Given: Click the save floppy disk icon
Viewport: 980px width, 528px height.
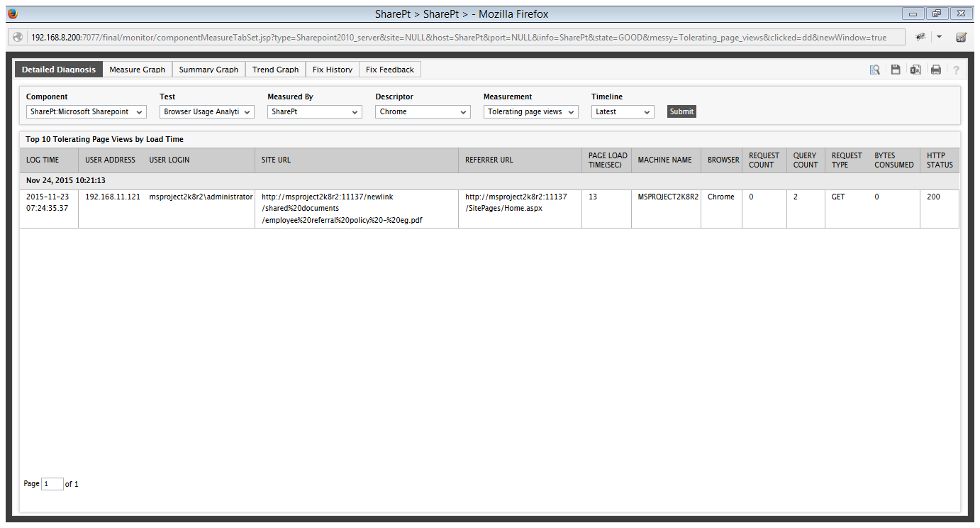Looking at the screenshot, I should 896,70.
